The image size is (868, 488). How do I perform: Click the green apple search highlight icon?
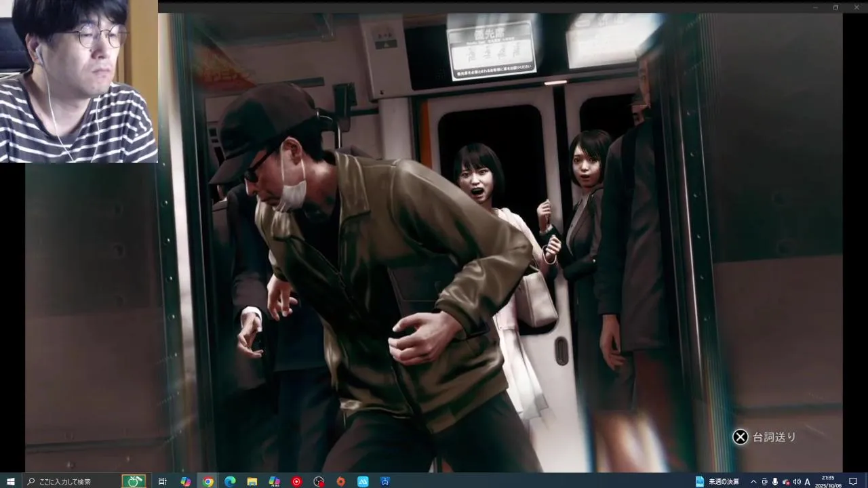point(134,481)
